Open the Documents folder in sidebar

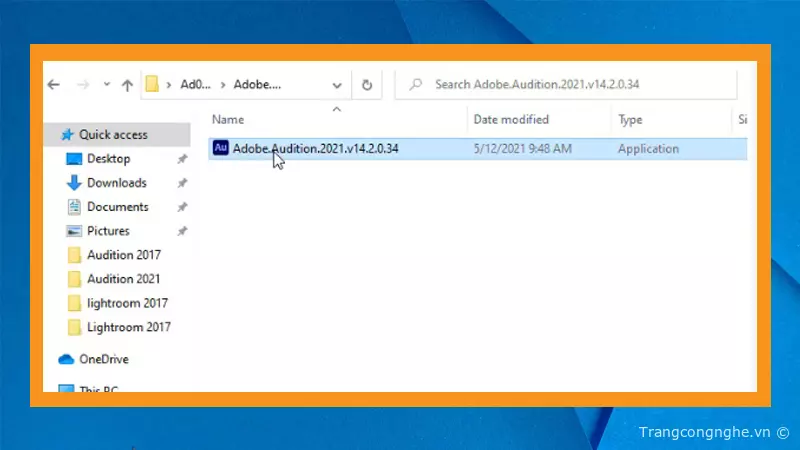[117, 207]
